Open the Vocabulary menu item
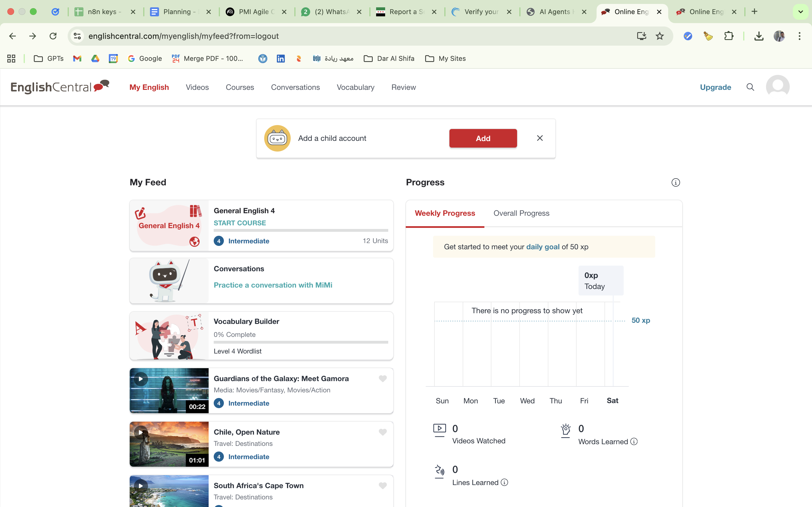Screen dimensions: 812x507 355,87
